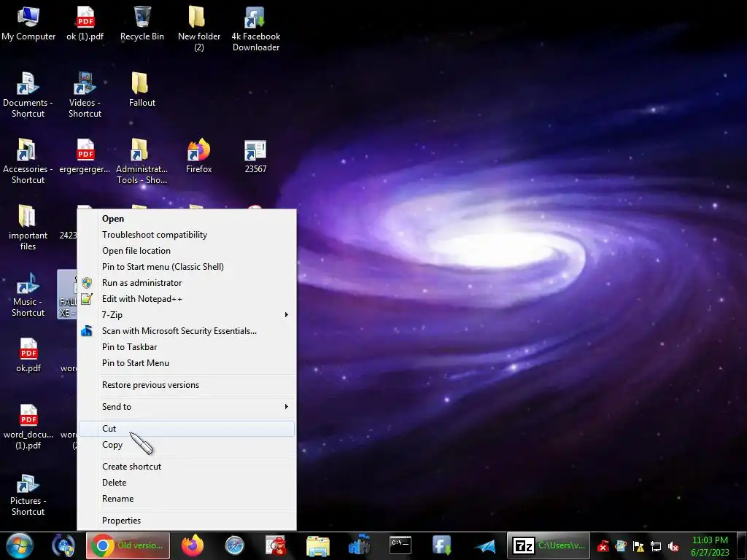Launch Firefox from the taskbar
Image resolution: width=747 pixels, height=560 pixels.
193,545
